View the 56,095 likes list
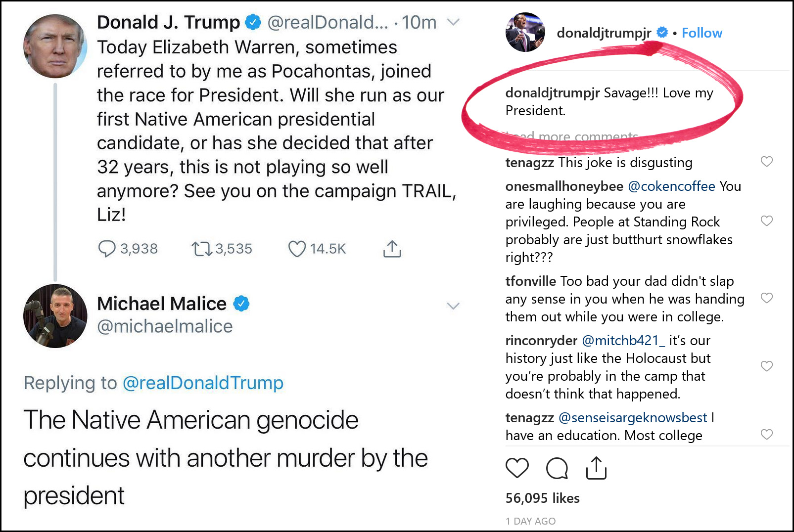This screenshot has width=794, height=532. point(542,498)
